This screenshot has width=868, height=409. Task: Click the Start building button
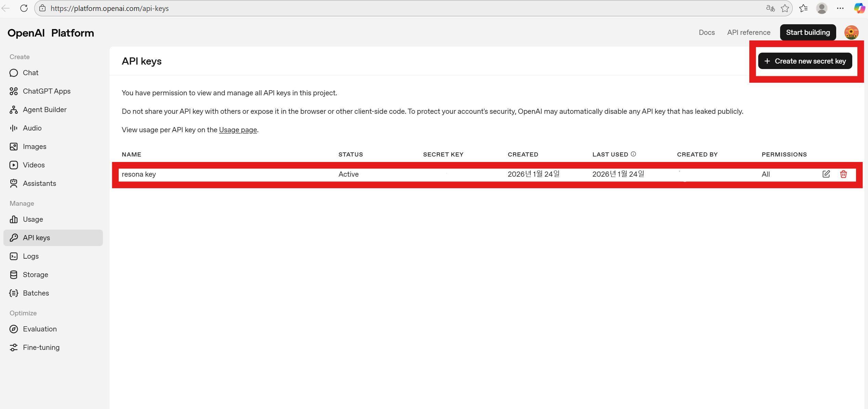[x=808, y=32]
